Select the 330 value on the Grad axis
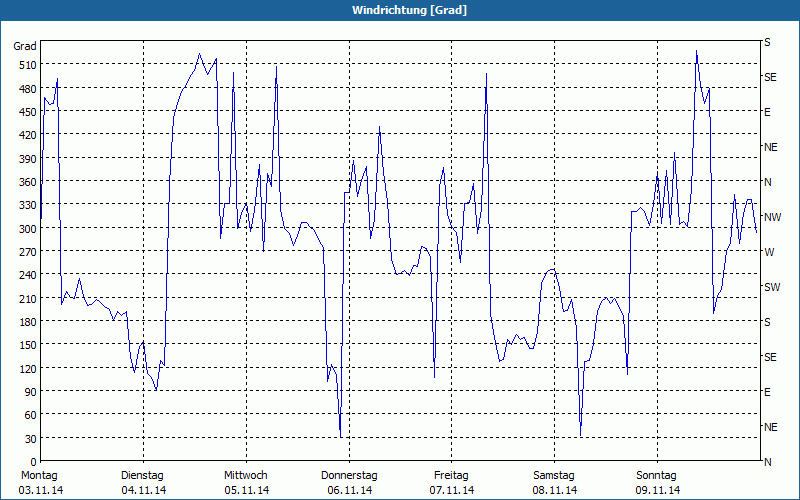This screenshot has width=800, height=500. tap(28, 205)
